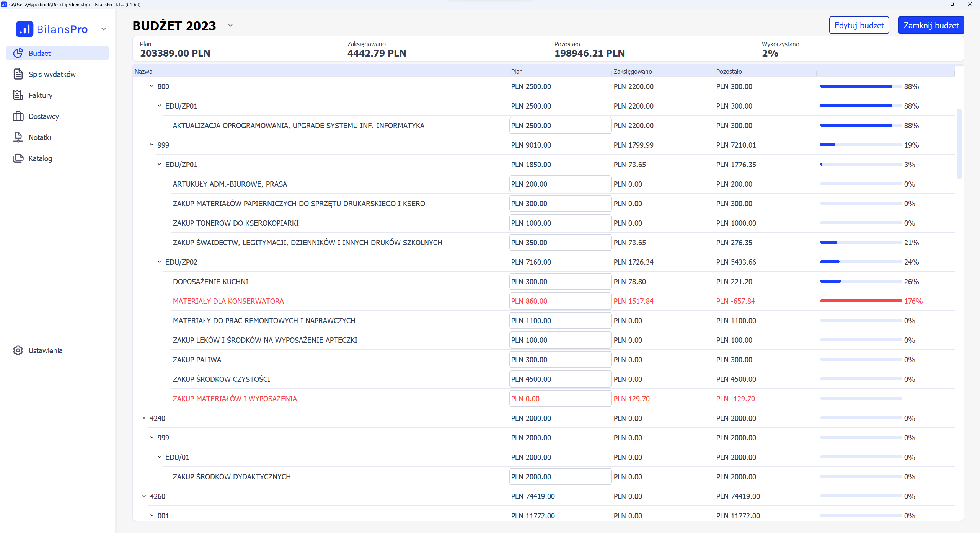Click the Ustawienia gear icon
The width and height of the screenshot is (980, 533).
pos(18,350)
